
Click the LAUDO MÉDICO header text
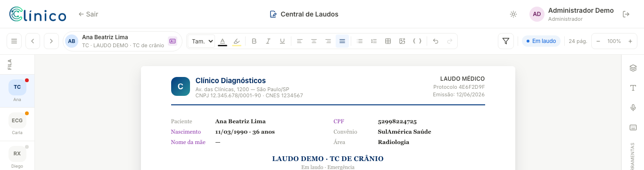462,79
